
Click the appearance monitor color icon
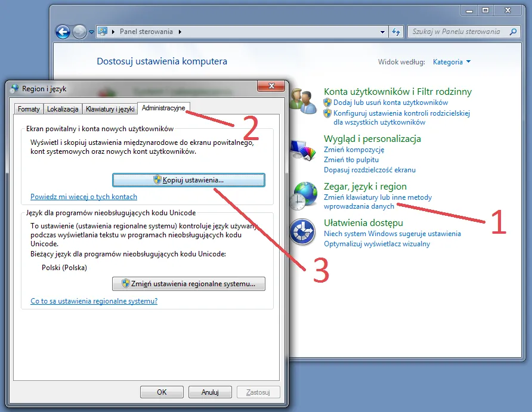[303, 151]
